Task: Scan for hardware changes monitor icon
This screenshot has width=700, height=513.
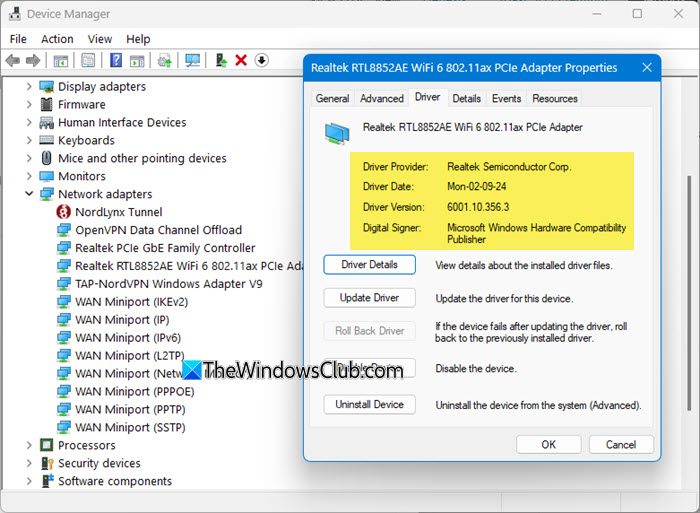Action: [x=193, y=60]
